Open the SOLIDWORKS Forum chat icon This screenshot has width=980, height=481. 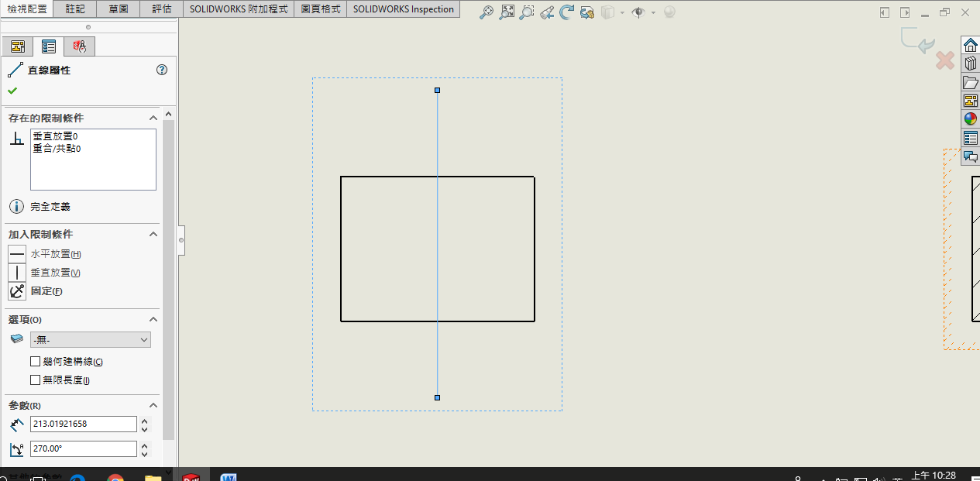(x=971, y=156)
